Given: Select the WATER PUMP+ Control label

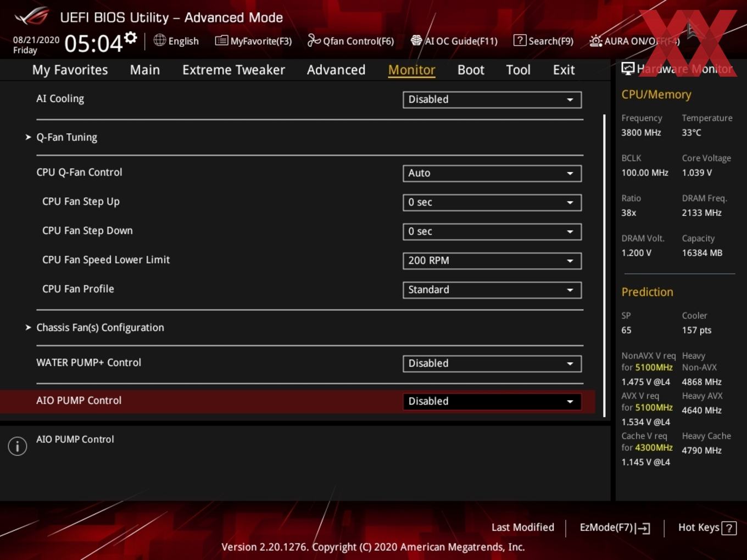Looking at the screenshot, I should click(x=88, y=362).
